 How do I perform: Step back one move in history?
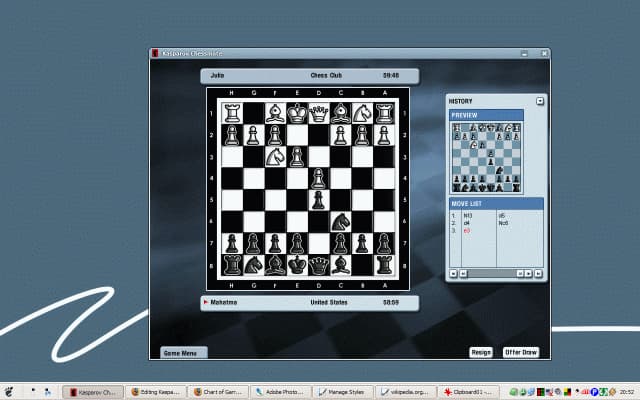pos(461,273)
